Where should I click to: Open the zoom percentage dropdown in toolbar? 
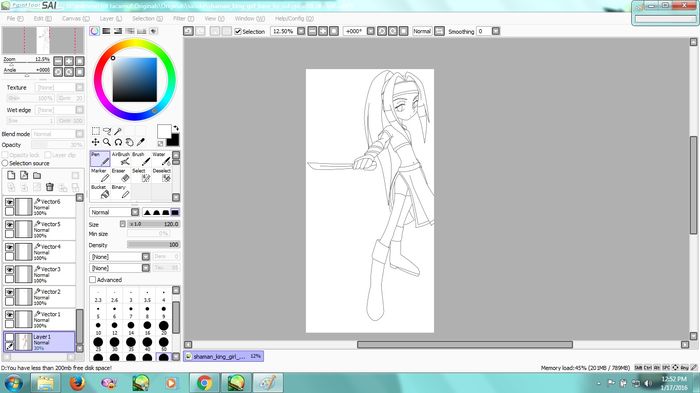pyautogui.click(x=301, y=31)
